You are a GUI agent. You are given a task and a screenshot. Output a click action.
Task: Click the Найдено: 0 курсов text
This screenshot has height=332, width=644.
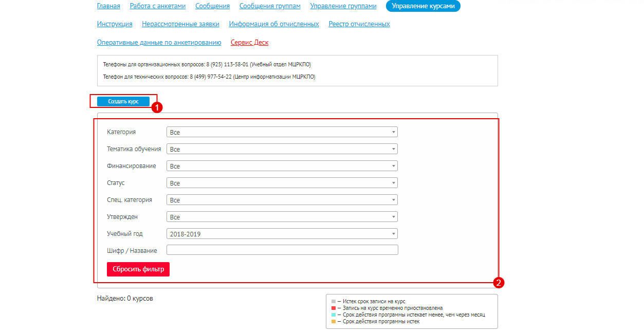click(x=125, y=298)
